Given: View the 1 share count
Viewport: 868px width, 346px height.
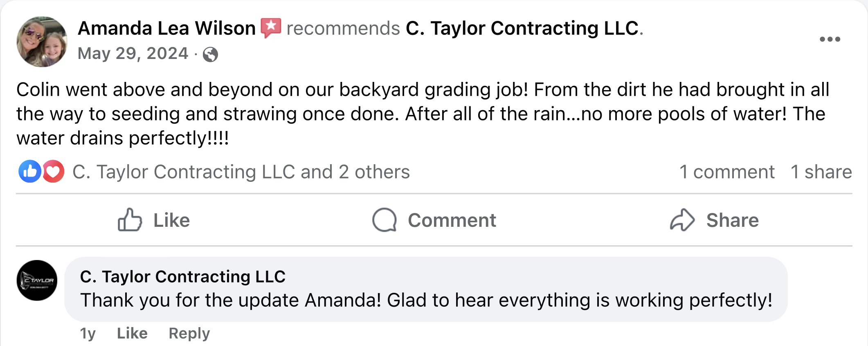Looking at the screenshot, I should pyautogui.click(x=821, y=172).
